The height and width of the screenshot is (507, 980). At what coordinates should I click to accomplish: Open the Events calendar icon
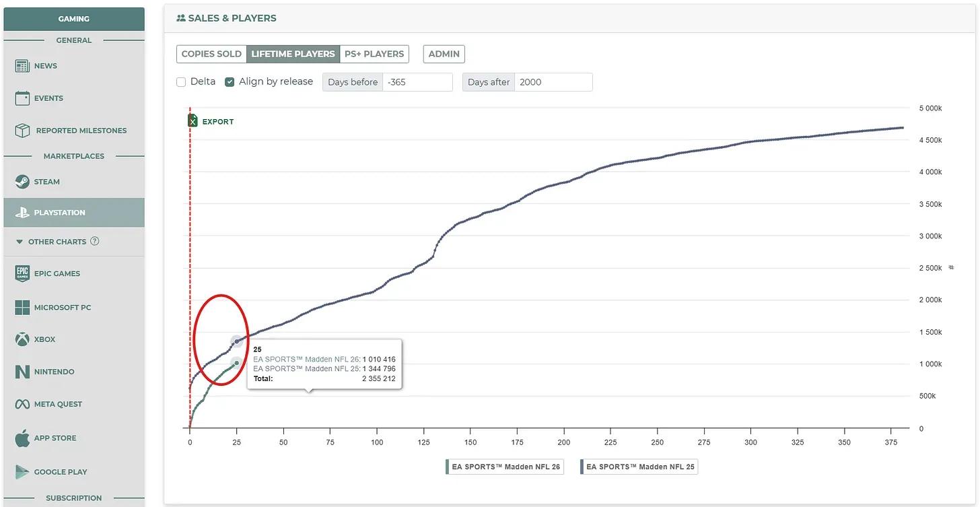(x=22, y=98)
